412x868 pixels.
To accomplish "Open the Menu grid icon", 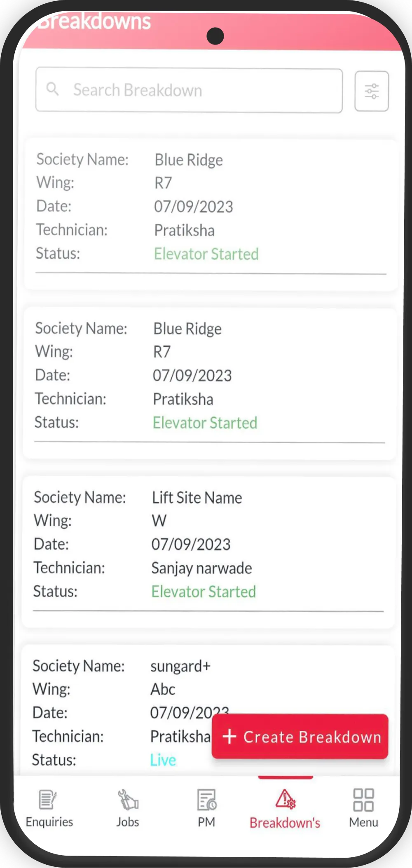I will tap(363, 800).
